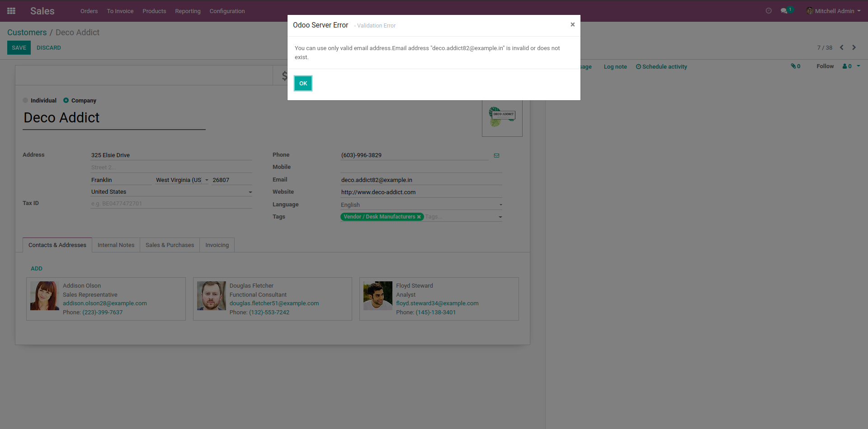Click the Sales app title
The image size is (868, 429).
(42, 11)
